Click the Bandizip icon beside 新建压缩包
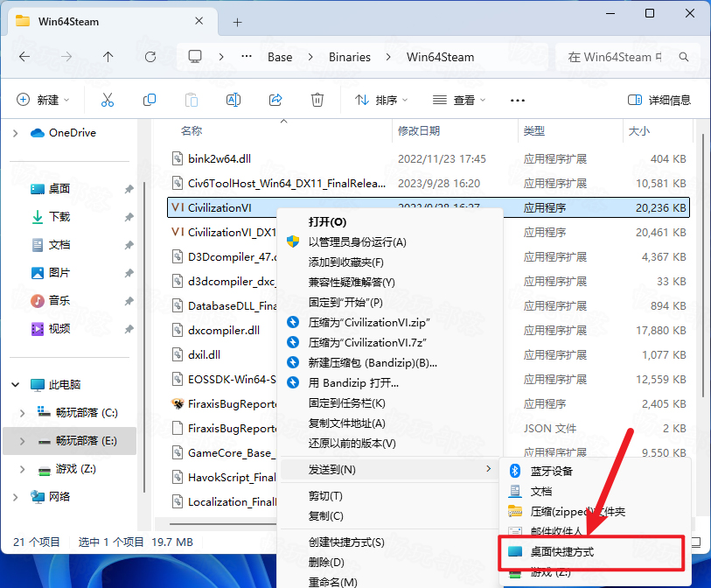The height and width of the screenshot is (588, 711). pos(293,362)
